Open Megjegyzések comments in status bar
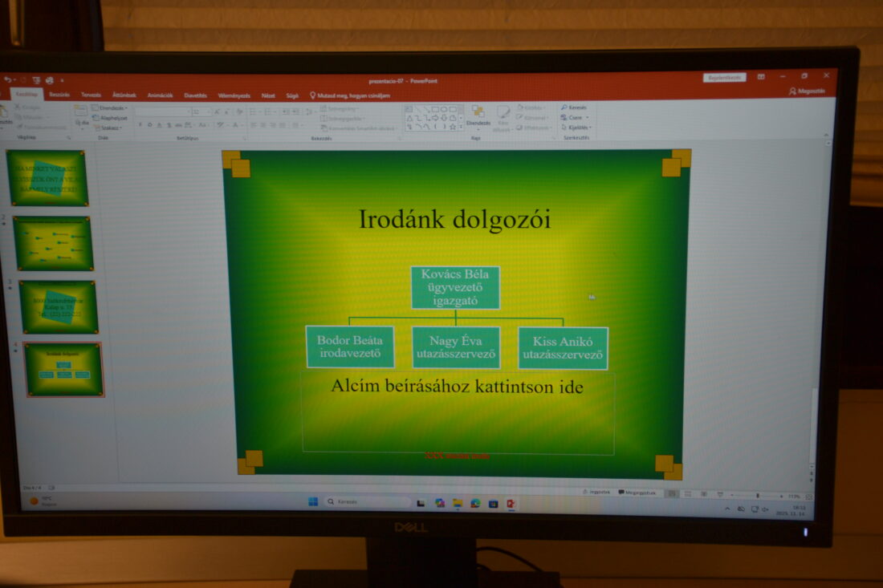883x588 pixels. [637, 493]
